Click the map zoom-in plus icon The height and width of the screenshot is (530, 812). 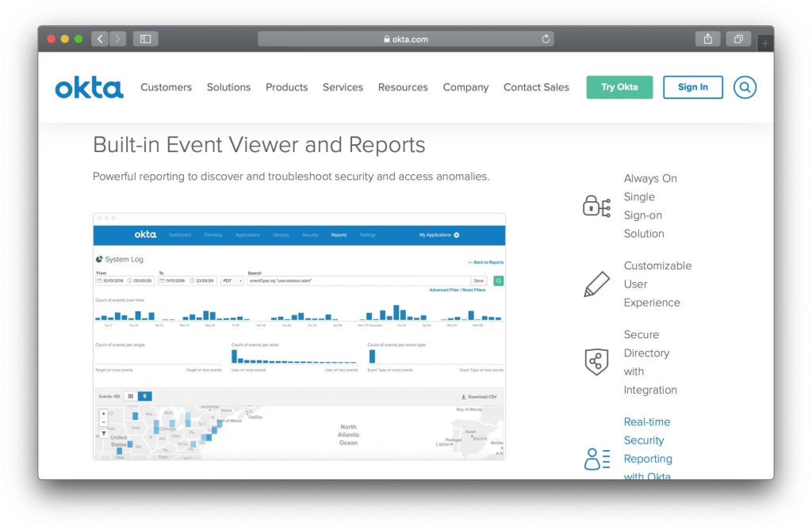coord(103,414)
